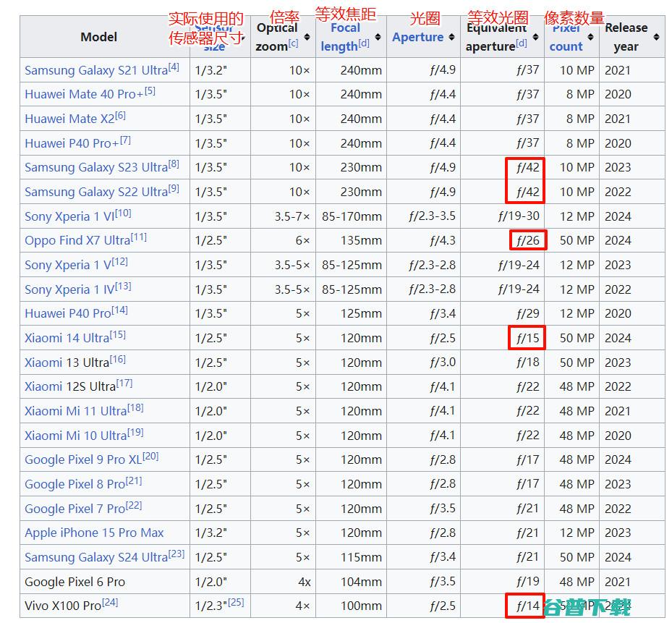Open reference [20] after Pixel 9 Pro XL
The width and height of the screenshot is (672, 623).
tap(150, 456)
